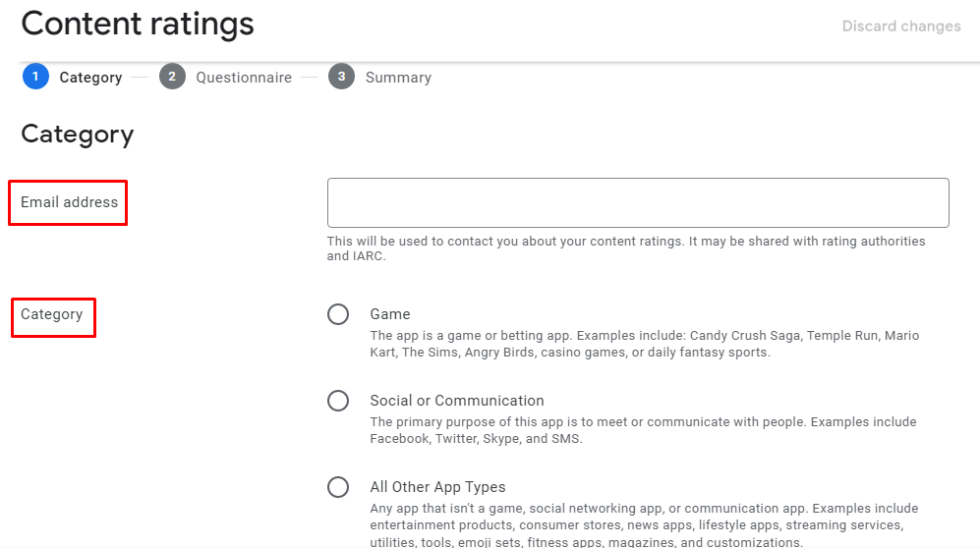
Task: Click the step 2 numbered circle
Action: (172, 77)
